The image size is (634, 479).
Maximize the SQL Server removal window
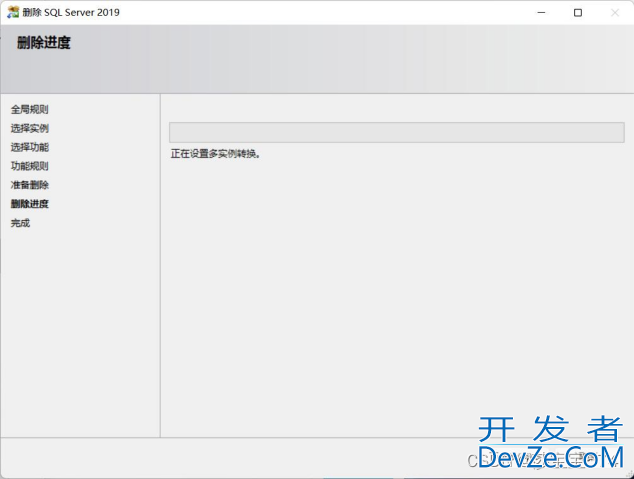click(x=578, y=13)
